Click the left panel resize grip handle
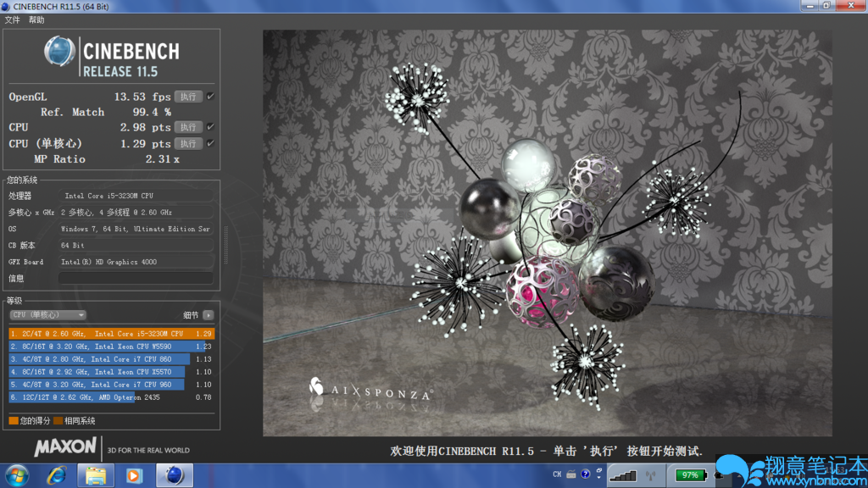Screen dimensions: 868x488 click(x=225, y=245)
